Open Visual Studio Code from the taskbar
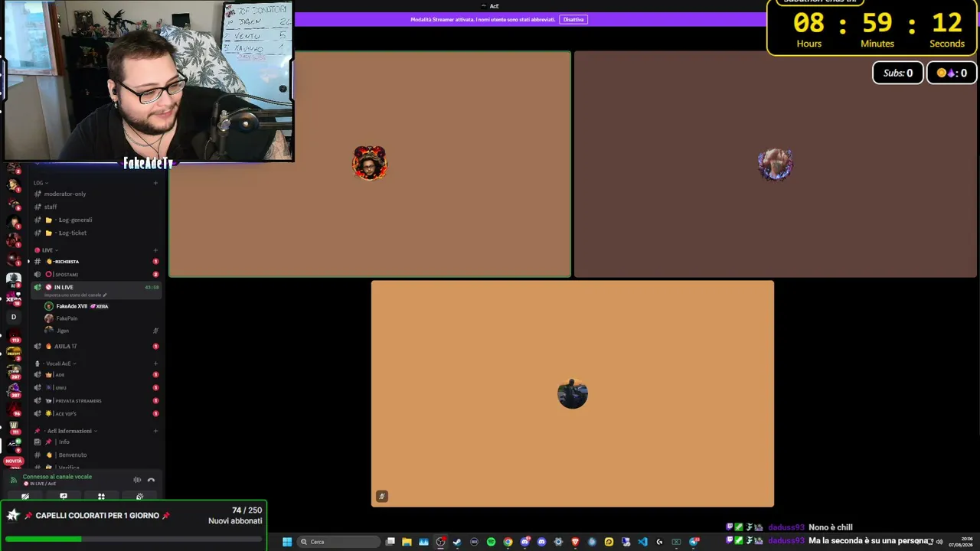The width and height of the screenshot is (980, 551). pos(642,542)
